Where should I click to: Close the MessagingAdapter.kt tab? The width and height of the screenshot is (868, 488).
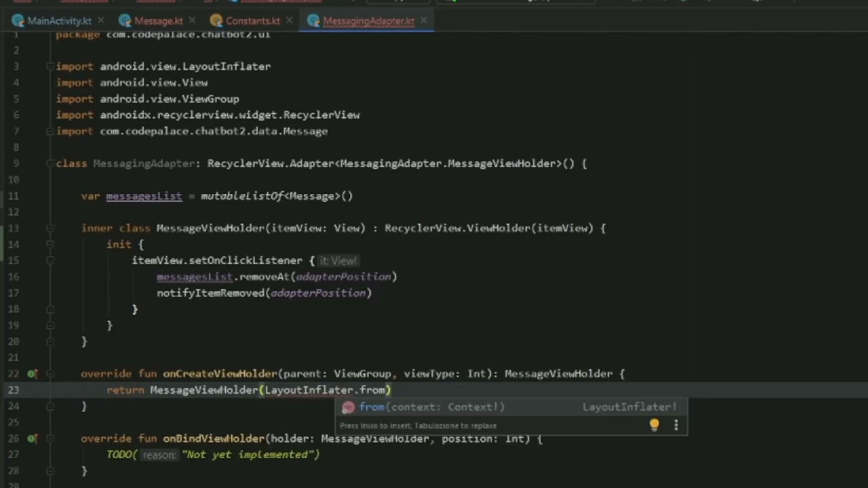click(424, 21)
